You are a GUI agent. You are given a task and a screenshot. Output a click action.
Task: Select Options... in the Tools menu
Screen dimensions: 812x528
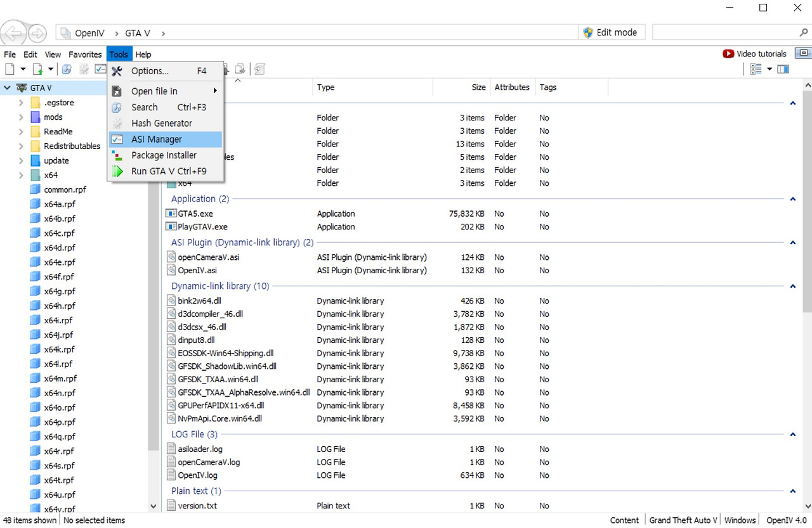(166, 71)
